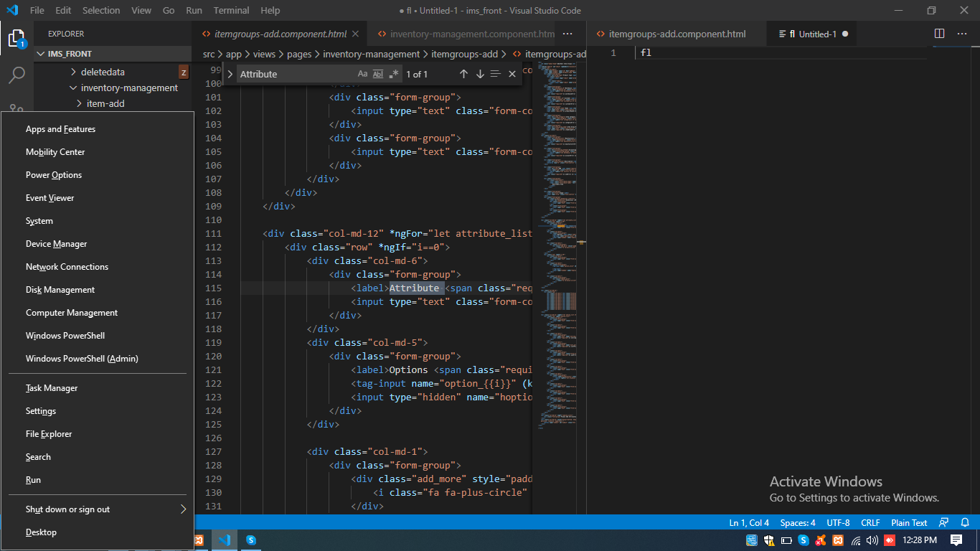Viewport: 980px width, 551px height.
Task: Open More Actions menu of right editor group
Action: pos(962,34)
